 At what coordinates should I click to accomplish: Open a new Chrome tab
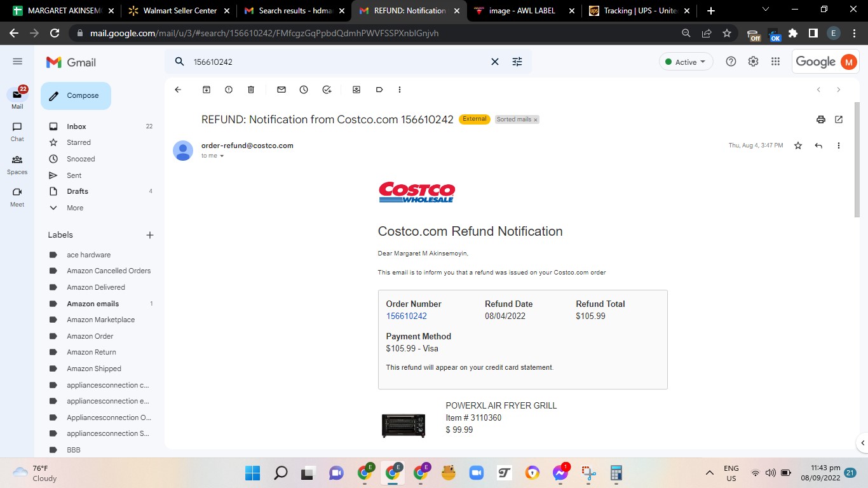[x=710, y=11]
